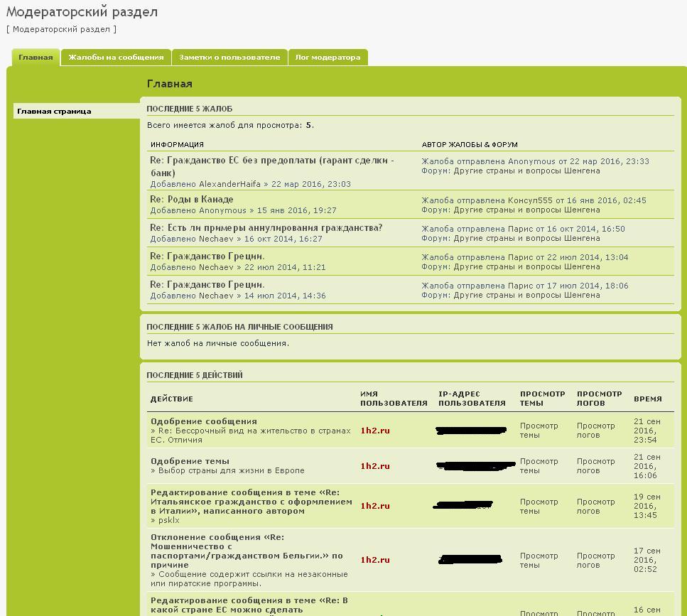
Task: Open the 'Re: Роды в Канаде' report
Action: [x=191, y=200]
